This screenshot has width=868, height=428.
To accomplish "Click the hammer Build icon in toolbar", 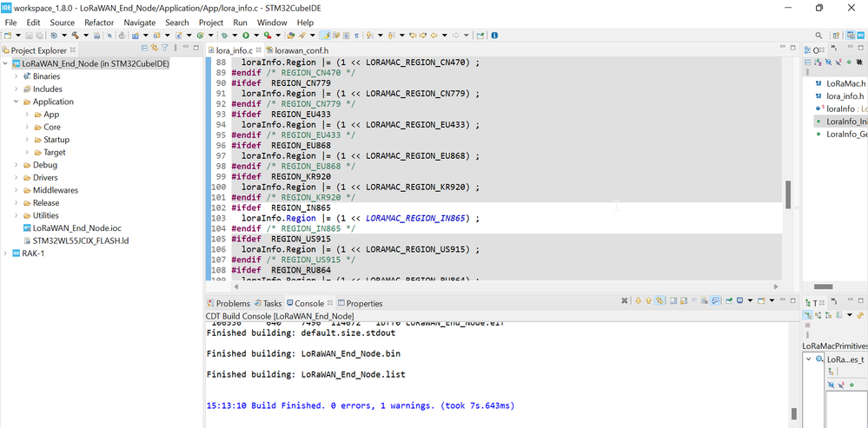I will click(x=76, y=35).
